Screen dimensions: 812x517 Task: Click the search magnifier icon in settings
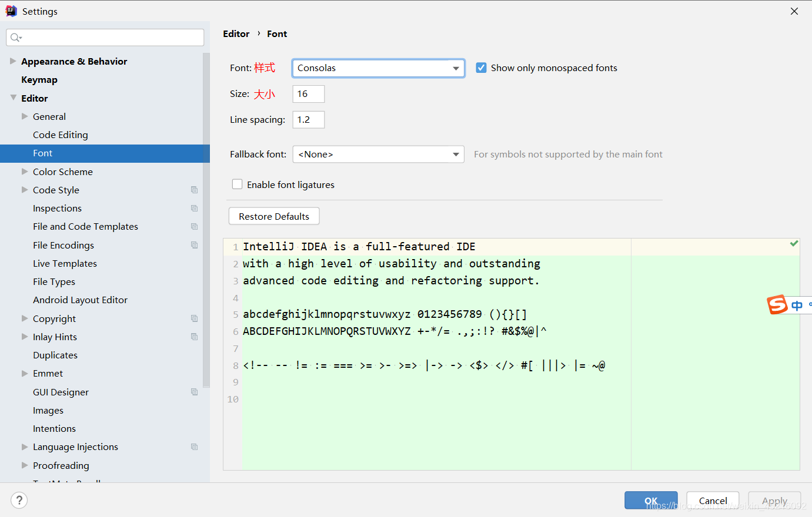(16, 38)
